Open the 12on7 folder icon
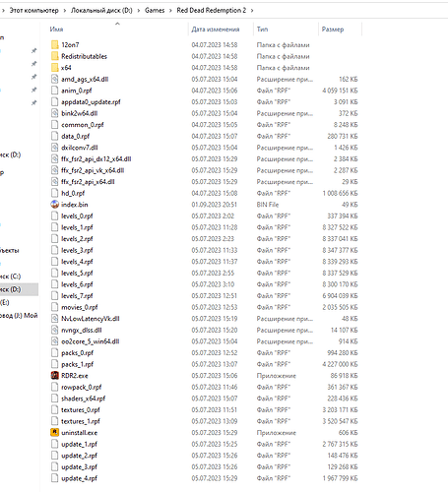Viewport: 448px width, 492px height. click(54, 45)
